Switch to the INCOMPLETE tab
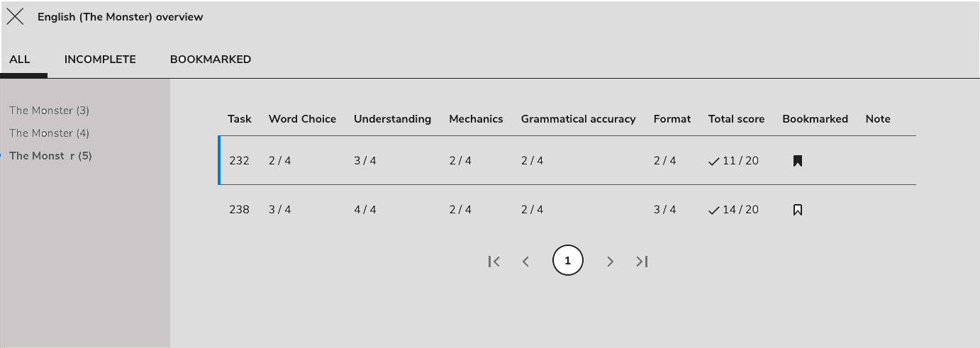 100,60
